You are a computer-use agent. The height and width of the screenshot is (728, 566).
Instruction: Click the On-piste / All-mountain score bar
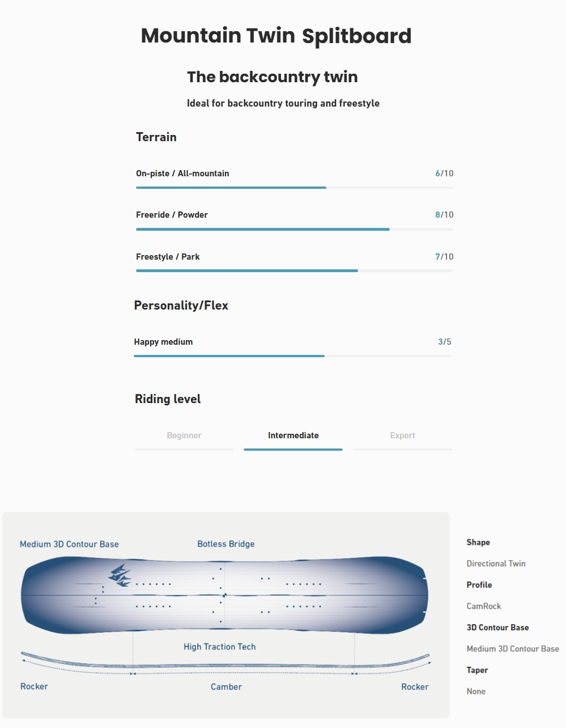(x=231, y=187)
